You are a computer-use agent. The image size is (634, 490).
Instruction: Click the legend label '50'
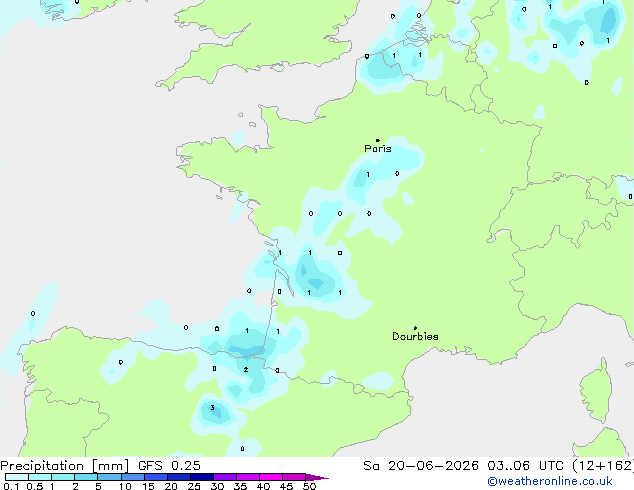(310, 486)
